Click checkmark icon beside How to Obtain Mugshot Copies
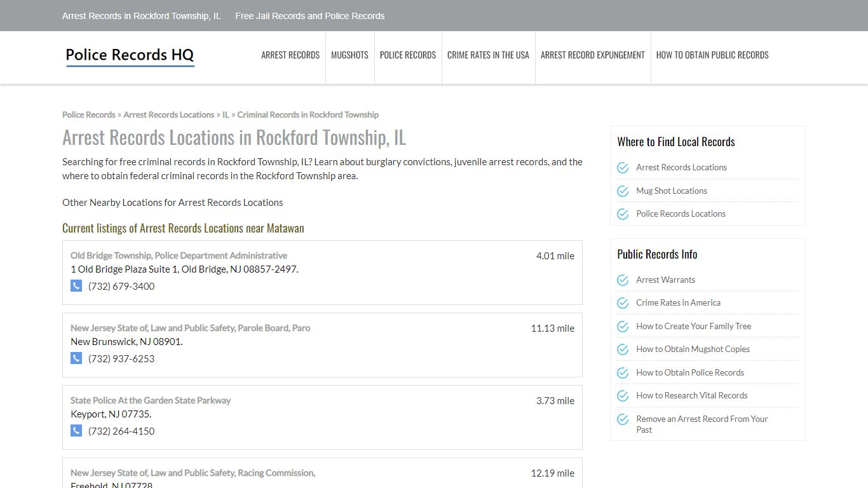 point(623,349)
